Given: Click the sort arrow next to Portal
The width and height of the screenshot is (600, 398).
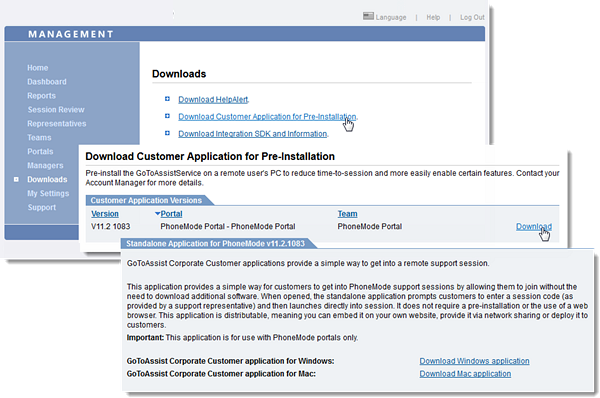Looking at the screenshot, I should pos(157,214).
